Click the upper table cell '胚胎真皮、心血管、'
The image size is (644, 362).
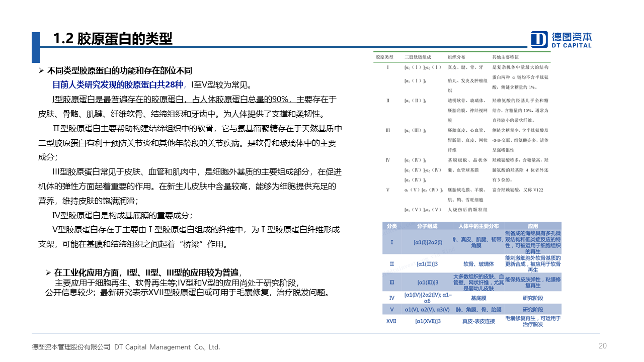[x=467, y=130]
